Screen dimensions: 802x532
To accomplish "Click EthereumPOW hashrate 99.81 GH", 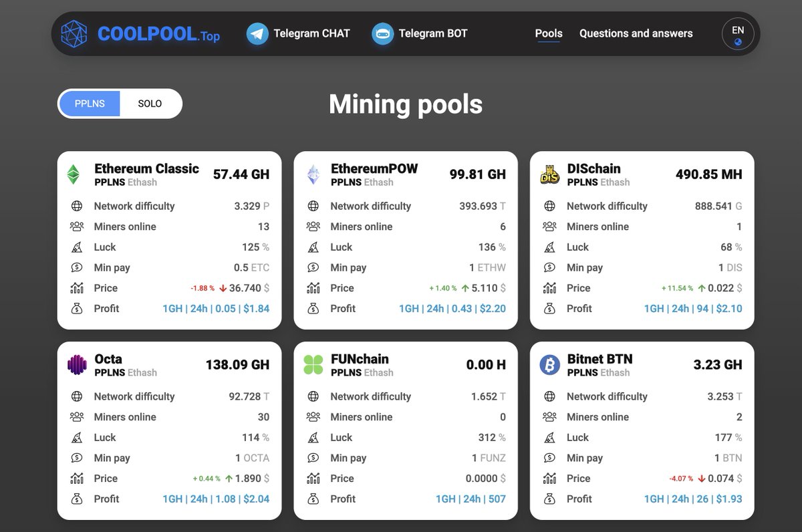I will (x=478, y=174).
